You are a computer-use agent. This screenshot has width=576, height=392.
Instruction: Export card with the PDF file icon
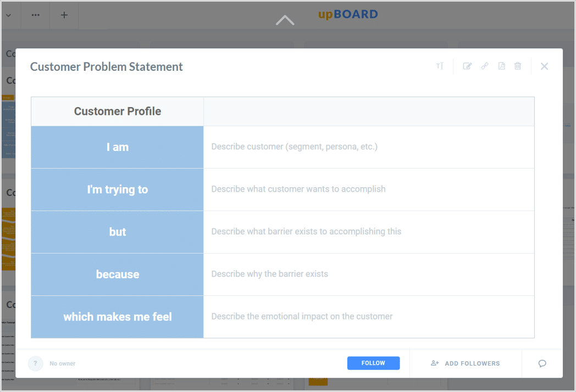pos(501,66)
